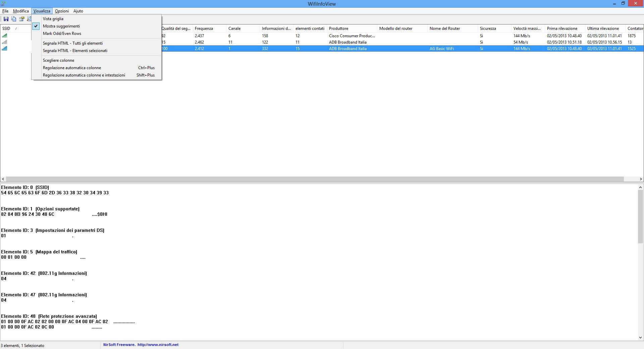Viewport: 644px width, 349px height.
Task: Sort by the Qualità del segnale column
Action: tap(177, 29)
